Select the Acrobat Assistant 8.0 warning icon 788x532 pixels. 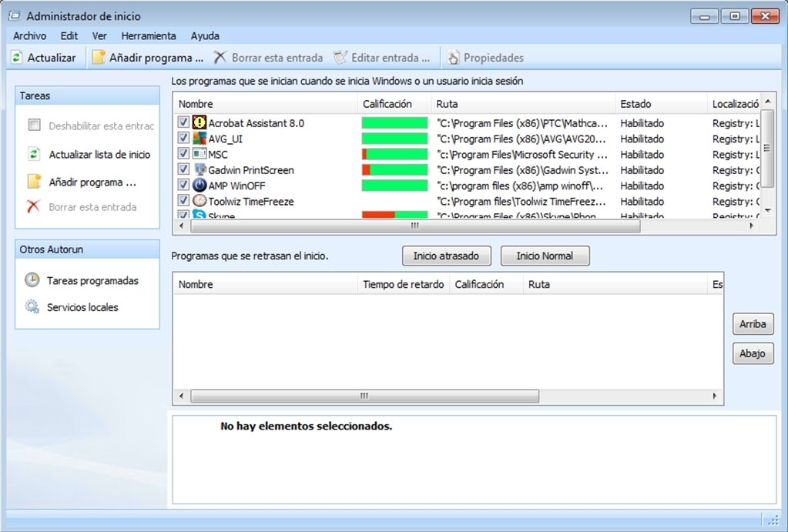[x=200, y=122]
